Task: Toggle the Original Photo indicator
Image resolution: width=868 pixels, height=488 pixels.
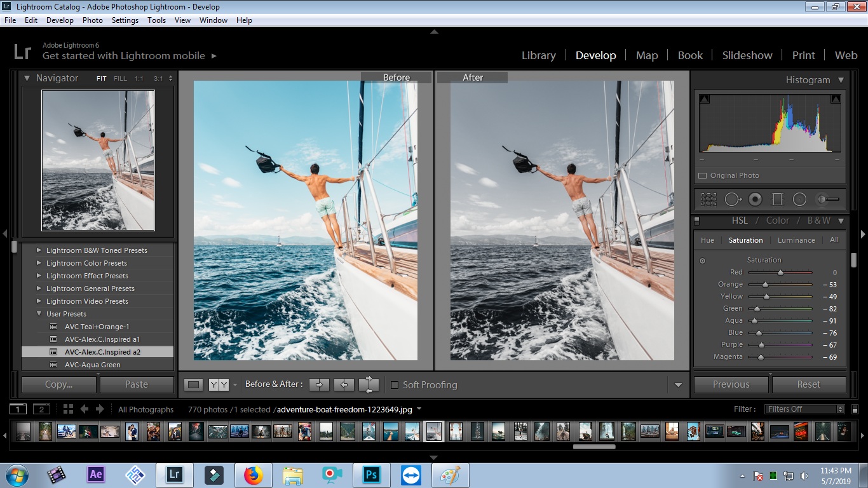Action: click(x=702, y=176)
